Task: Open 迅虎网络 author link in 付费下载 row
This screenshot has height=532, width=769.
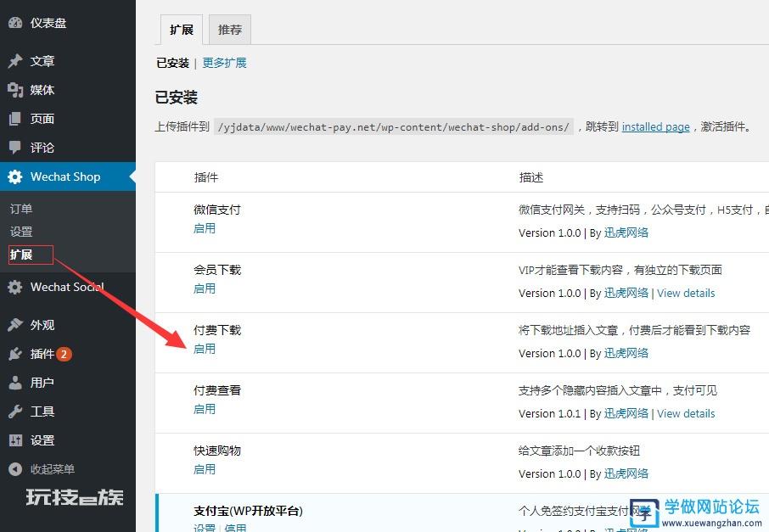Action: click(x=626, y=353)
